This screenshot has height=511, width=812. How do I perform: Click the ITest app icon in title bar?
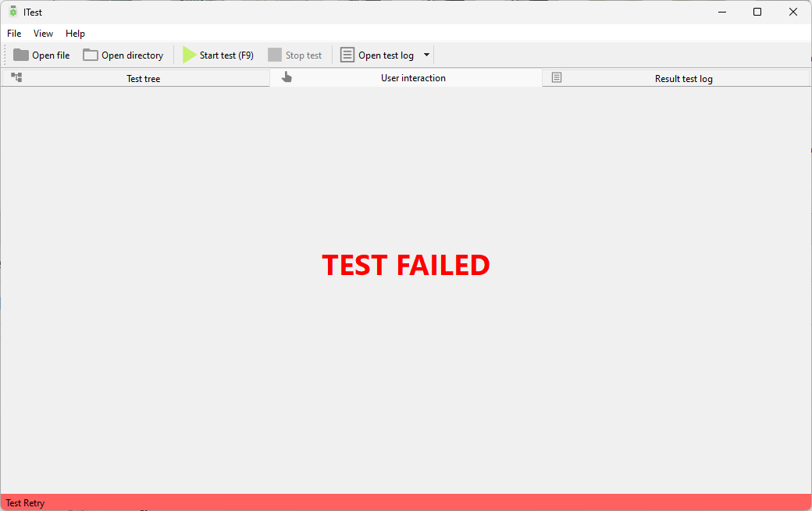(13, 12)
